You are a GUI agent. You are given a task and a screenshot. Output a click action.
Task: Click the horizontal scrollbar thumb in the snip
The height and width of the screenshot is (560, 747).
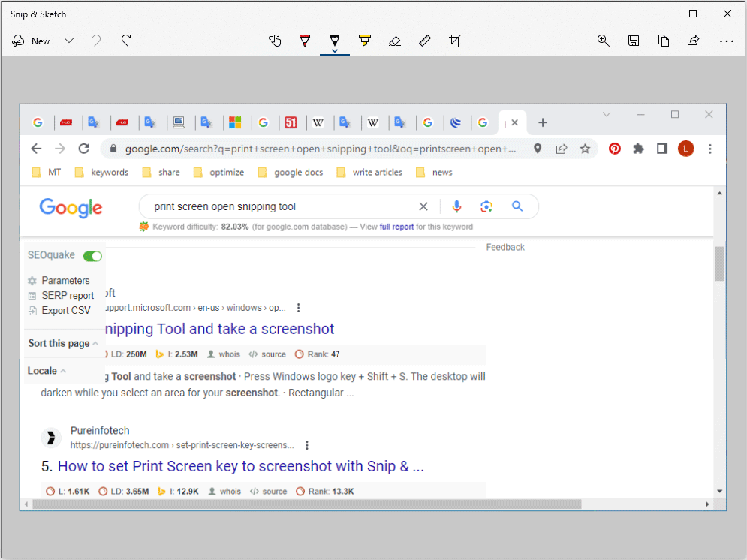(307, 504)
